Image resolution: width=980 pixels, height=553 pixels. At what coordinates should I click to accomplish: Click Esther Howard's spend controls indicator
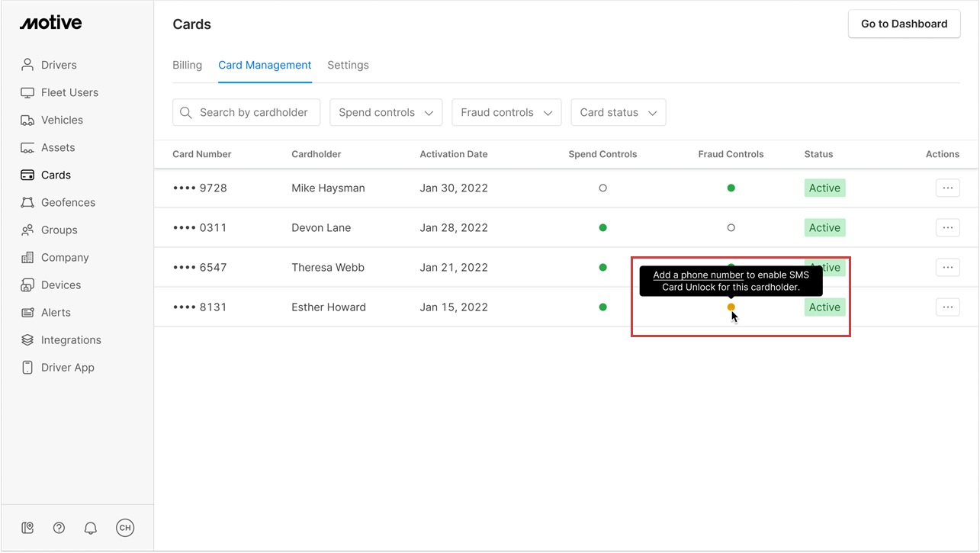point(602,307)
